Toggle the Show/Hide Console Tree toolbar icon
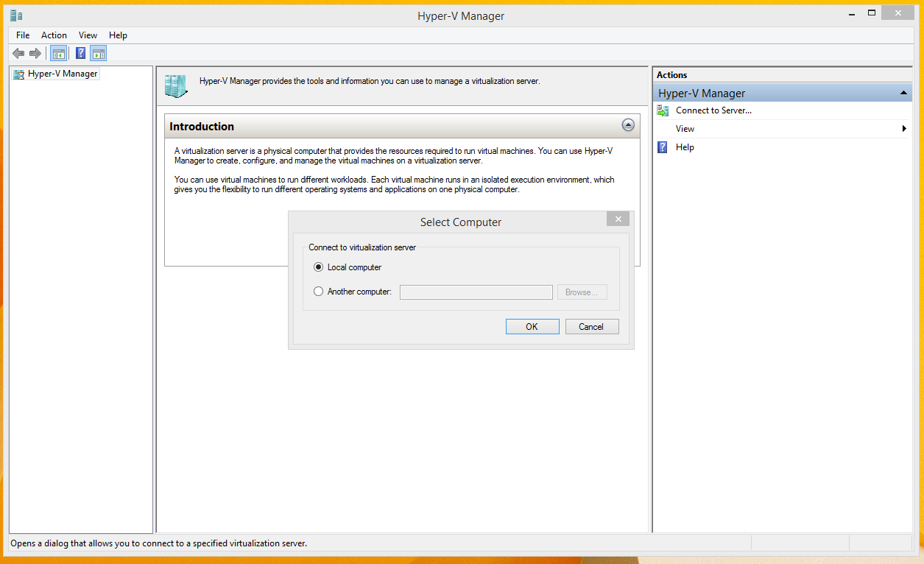 [x=58, y=53]
